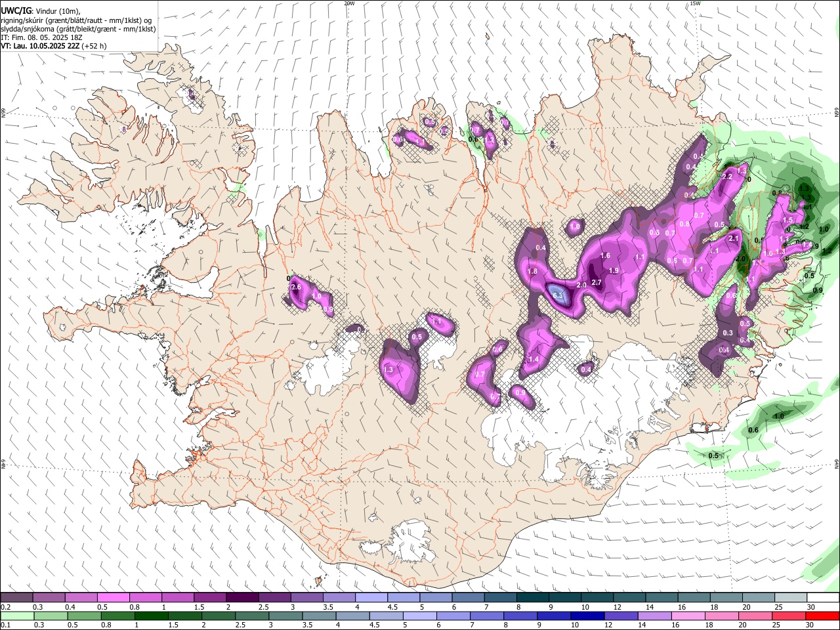This screenshot has width=840, height=630.
Task: Click the upper scale's 30 label
Action: pos(811,607)
